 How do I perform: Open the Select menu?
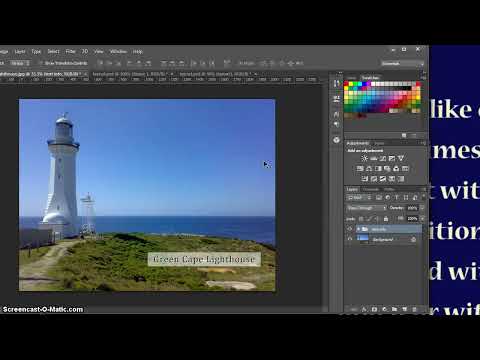coord(53,51)
